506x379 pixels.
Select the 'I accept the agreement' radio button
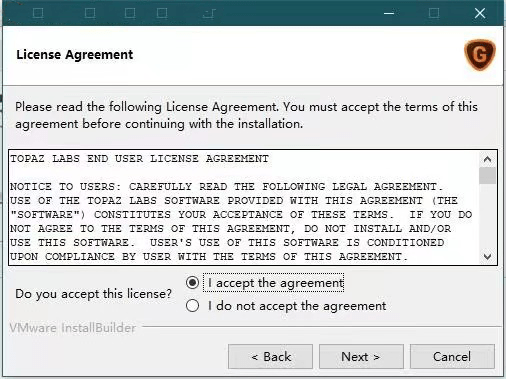click(x=192, y=283)
